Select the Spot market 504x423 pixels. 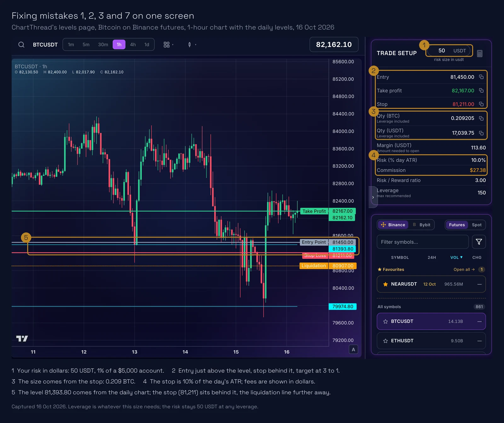click(477, 225)
